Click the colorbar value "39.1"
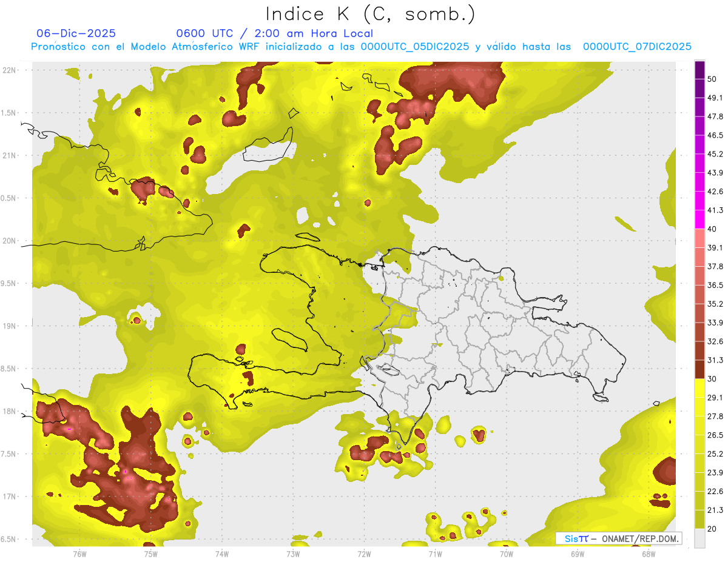The width and height of the screenshot is (728, 562). (x=715, y=248)
